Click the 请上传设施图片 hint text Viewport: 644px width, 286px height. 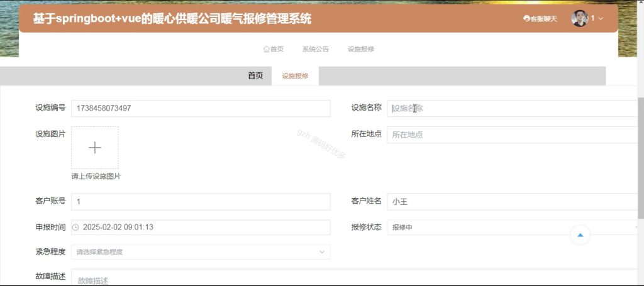click(x=96, y=177)
